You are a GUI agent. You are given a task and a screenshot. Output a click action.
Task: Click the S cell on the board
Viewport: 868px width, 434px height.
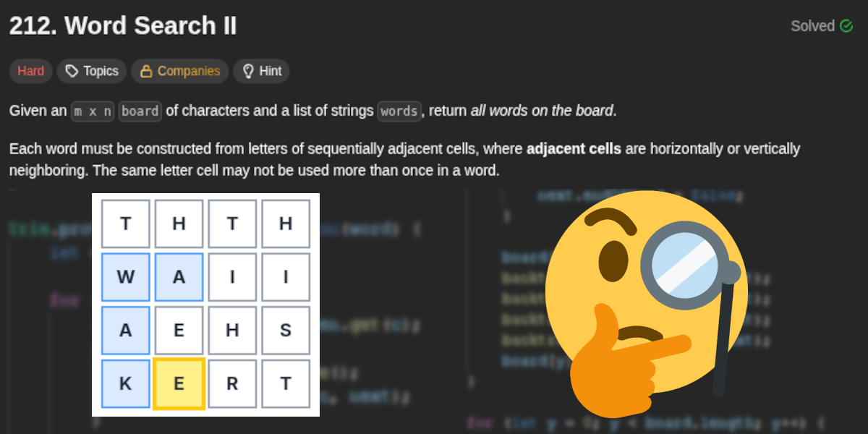tap(286, 331)
